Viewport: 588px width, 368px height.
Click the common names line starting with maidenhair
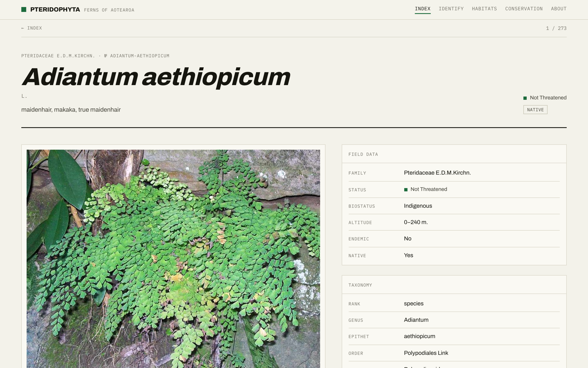[x=71, y=110]
